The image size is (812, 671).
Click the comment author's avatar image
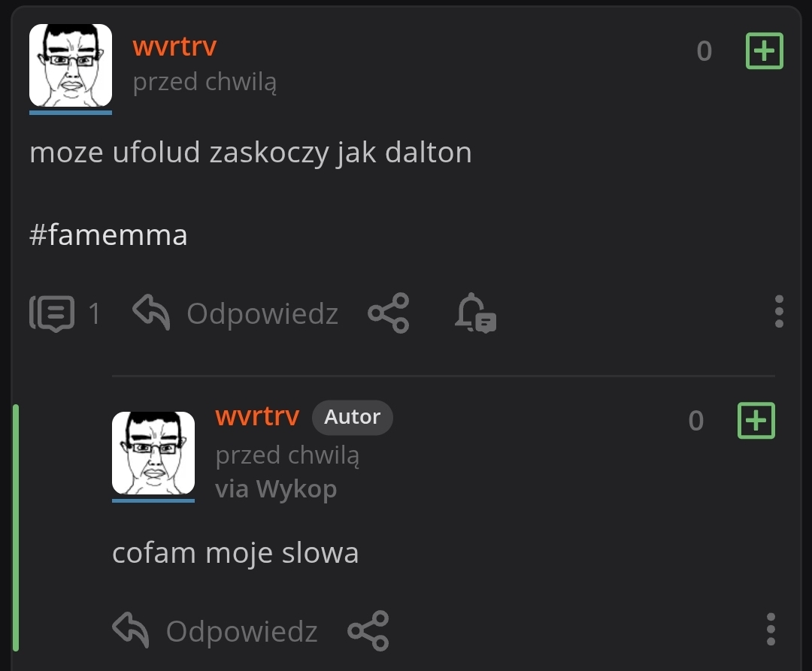[x=153, y=453]
